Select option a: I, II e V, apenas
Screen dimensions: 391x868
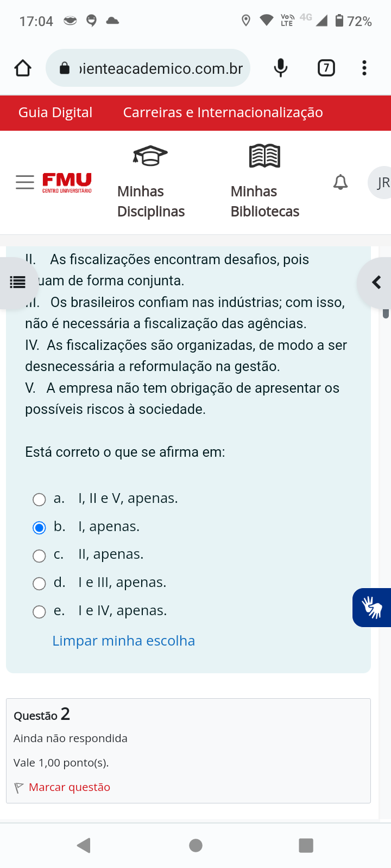(39, 499)
